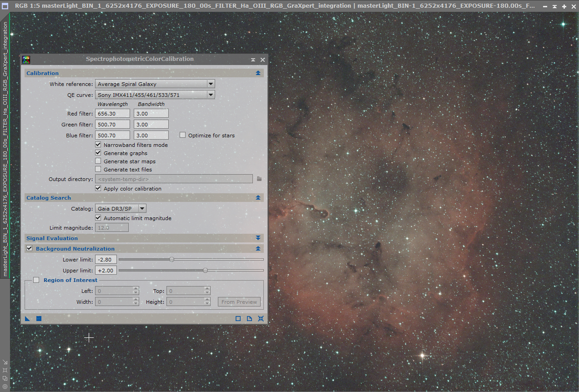Open process documentation via page icon
The width and height of the screenshot is (579, 392).
(x=249, y=319)
